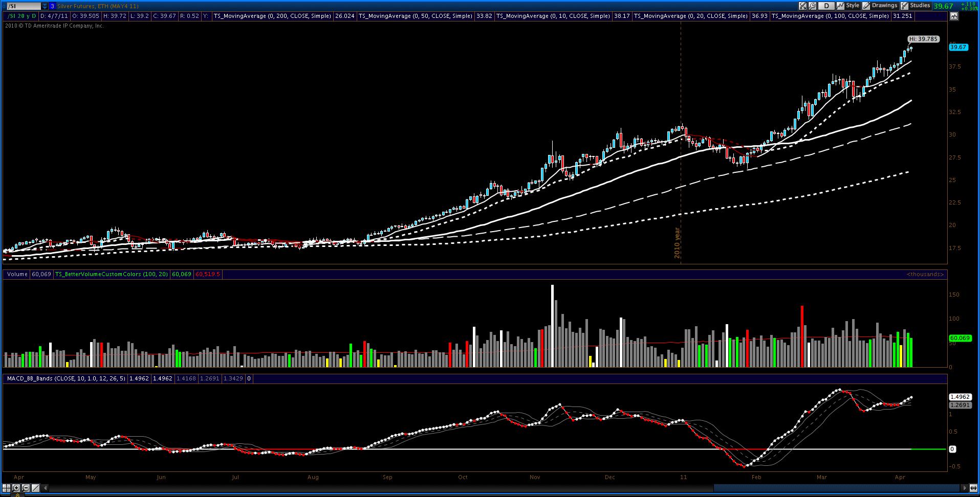Expand the symbol selector dropdown arrow
The width and height of the screenshot is (980, 497).
45,6
